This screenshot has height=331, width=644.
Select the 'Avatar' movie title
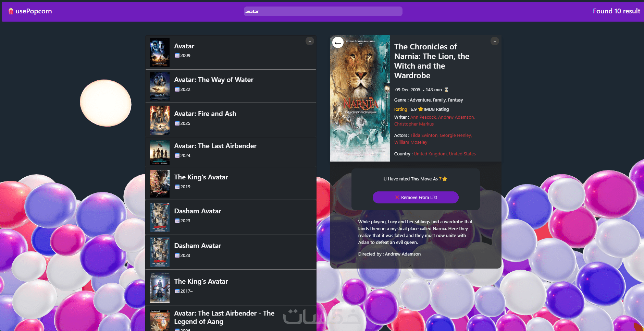click(x=184, y=46)
